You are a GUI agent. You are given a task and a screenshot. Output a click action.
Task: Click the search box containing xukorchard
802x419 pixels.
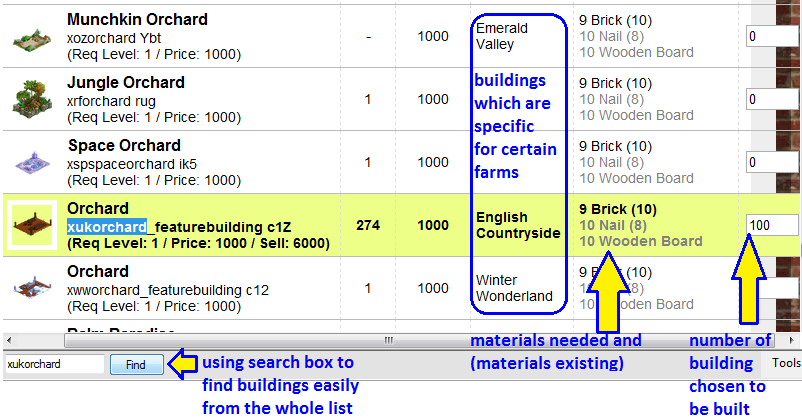54,364
